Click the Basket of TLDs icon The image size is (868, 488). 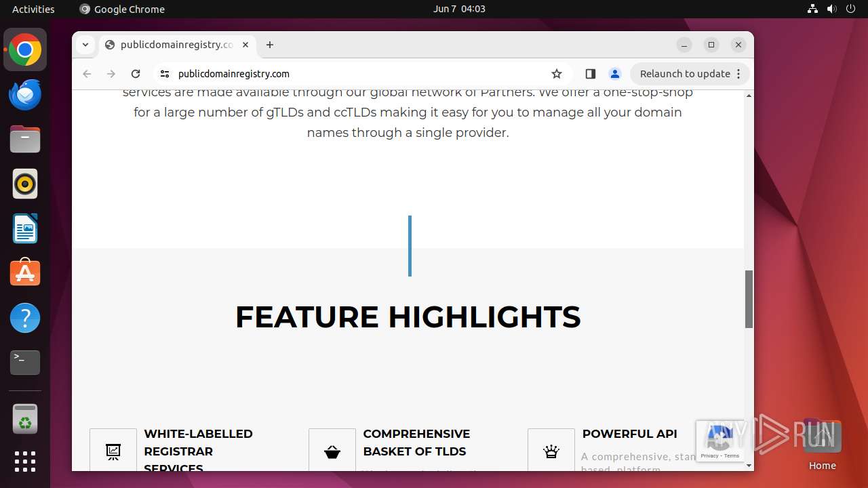point(332,451)
